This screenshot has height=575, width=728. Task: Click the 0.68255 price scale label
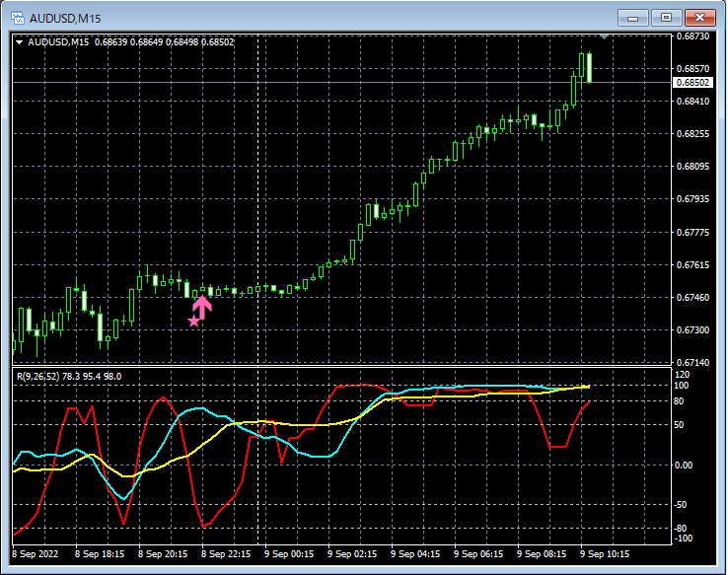[x=692, y=134]
